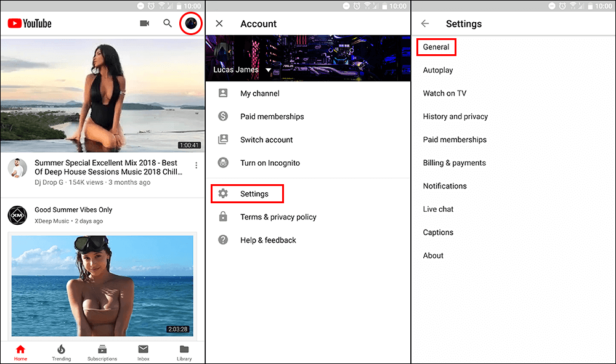Open the XDeep Music channel avatar
The width and height of the screenshot is (616, 364).
coord(17,215)
